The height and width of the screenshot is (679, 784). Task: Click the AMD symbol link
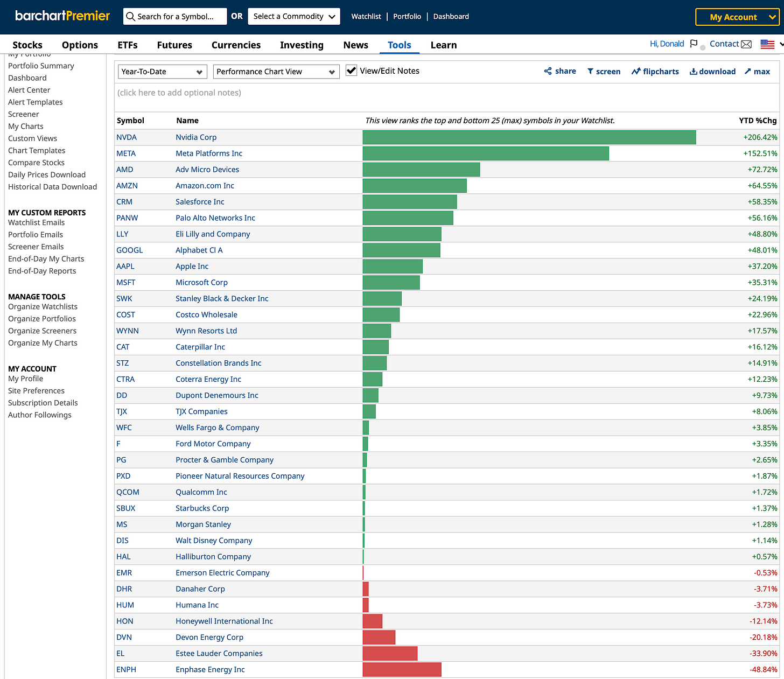pyautogui.click(x=125, y=170)
